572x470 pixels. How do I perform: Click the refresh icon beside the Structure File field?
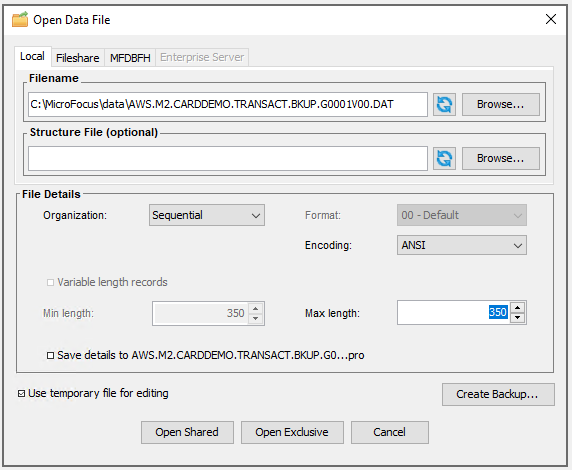click(x=444, y=158)
